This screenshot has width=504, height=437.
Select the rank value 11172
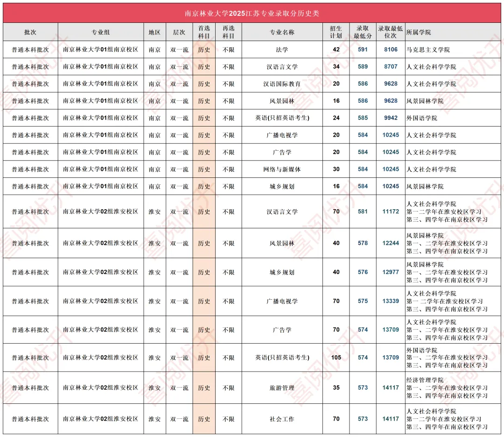pyautogui.click(x=391, y=211)
